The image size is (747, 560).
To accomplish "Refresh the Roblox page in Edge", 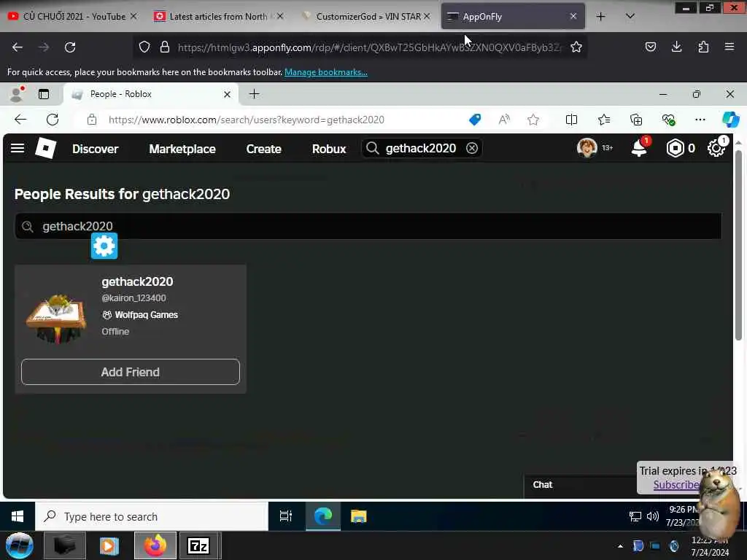I will point(53,120).
